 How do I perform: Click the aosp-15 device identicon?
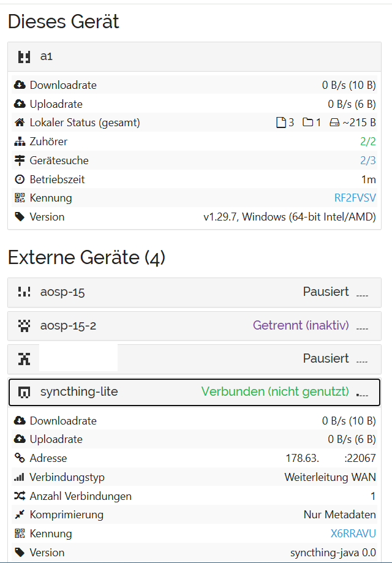pos(24,292)
